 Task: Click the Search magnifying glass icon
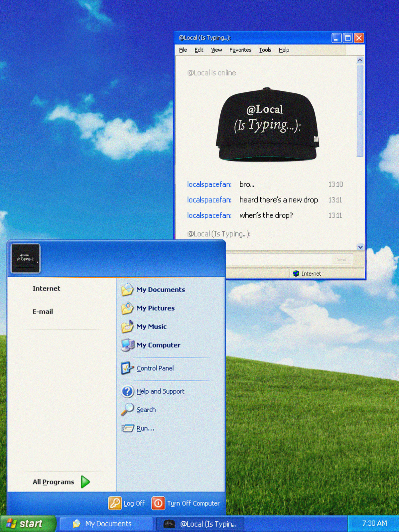[127, 410]
